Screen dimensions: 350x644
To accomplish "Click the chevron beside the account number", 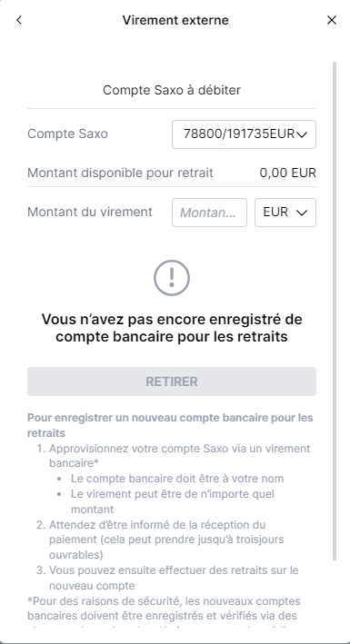I will [302, 134].
